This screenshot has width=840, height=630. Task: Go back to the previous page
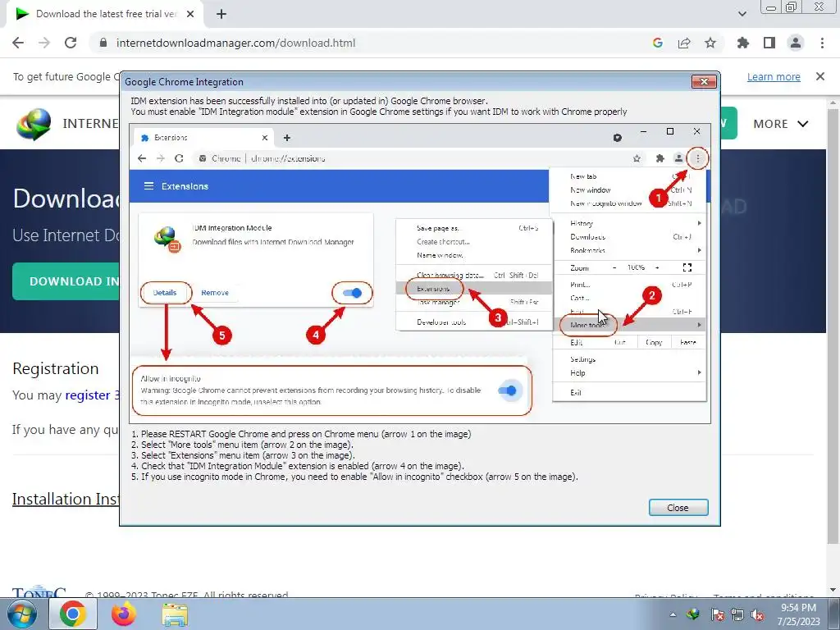[x=18, y=43]
